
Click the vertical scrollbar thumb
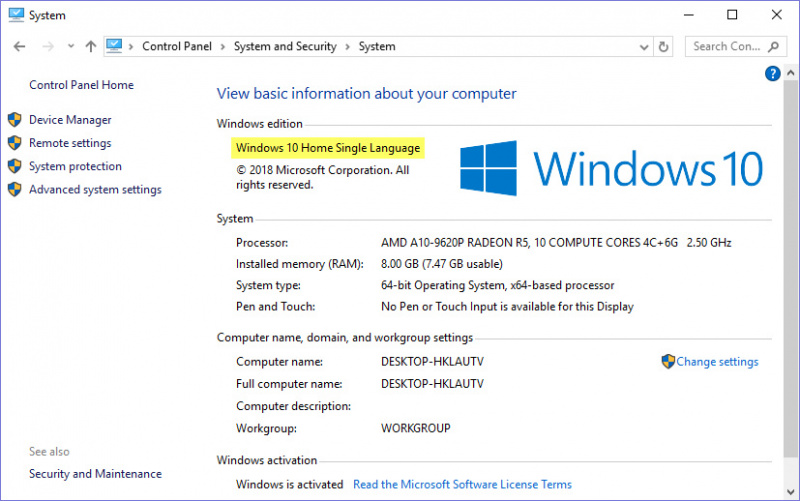[790, 268]
